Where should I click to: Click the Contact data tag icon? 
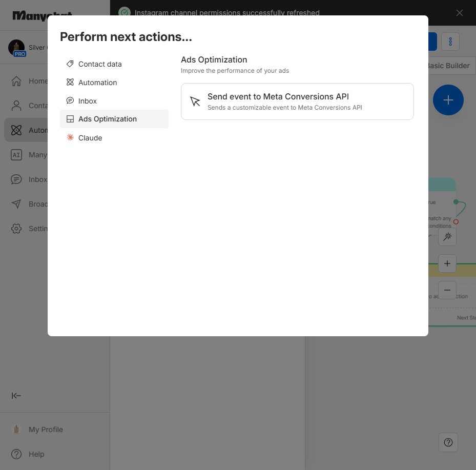tap(70, 64)
